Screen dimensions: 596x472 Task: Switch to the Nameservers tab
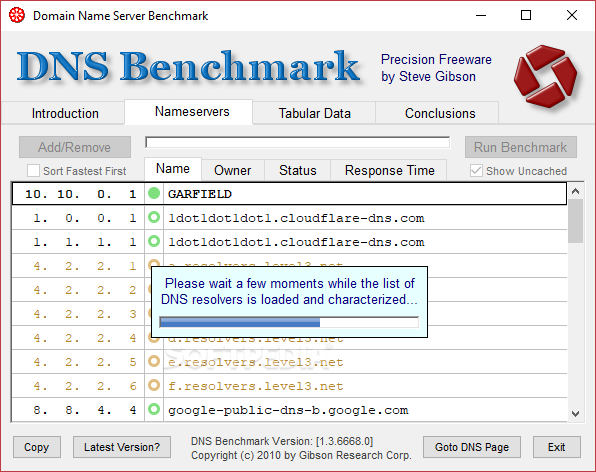tap(189, 112)
